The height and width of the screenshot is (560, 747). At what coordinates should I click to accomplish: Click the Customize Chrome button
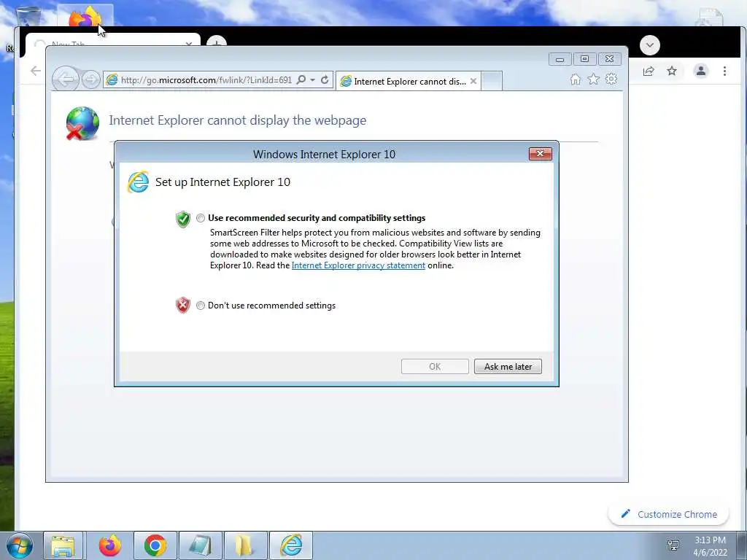(x=669, y=514)
